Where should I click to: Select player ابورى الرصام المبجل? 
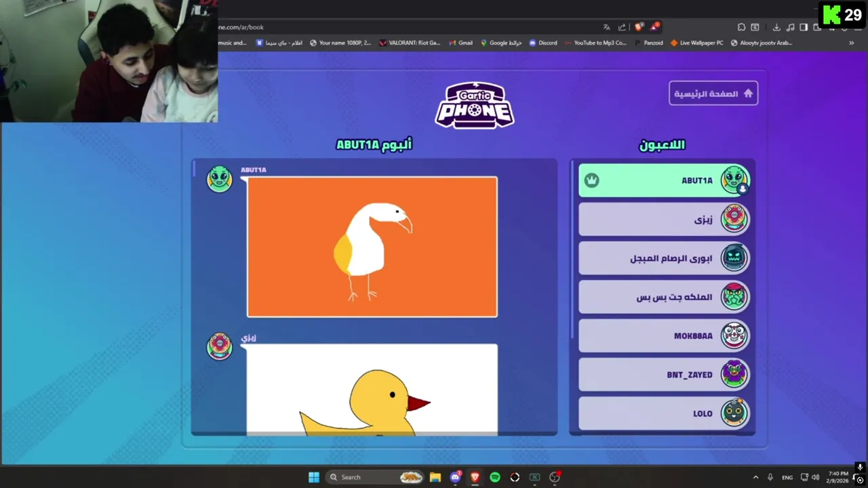click(x=664, y=258)
